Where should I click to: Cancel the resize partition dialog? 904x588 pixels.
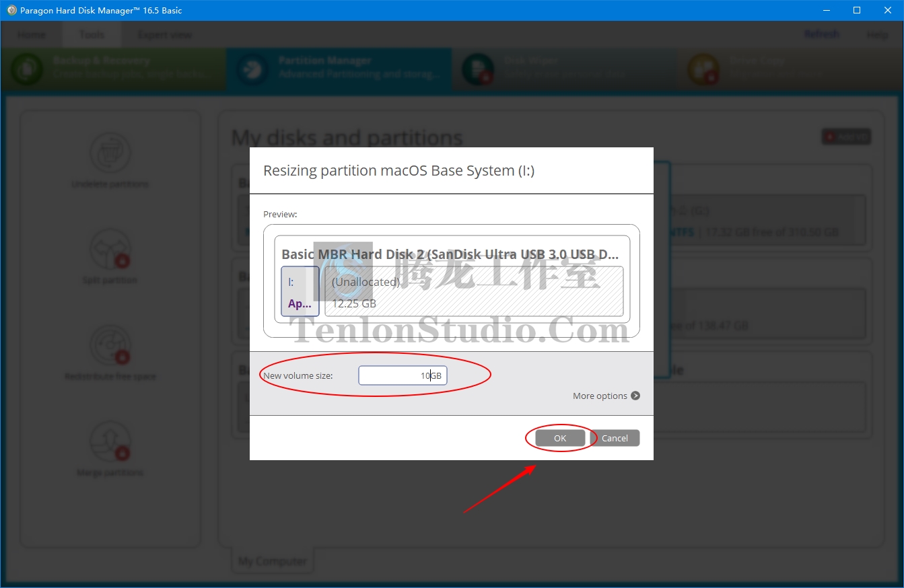[x=615, y=438]
